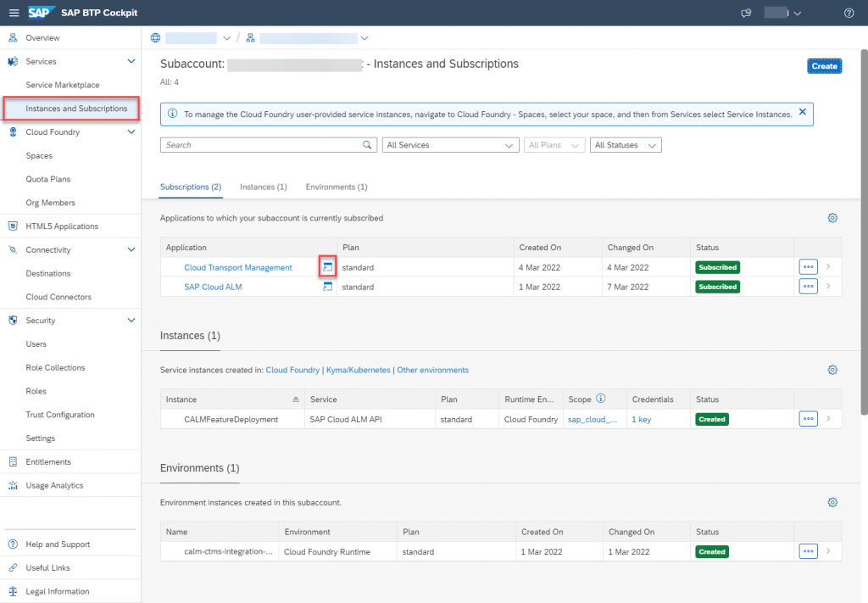Close the information message strip
The image size is (868, 603).
802,112
